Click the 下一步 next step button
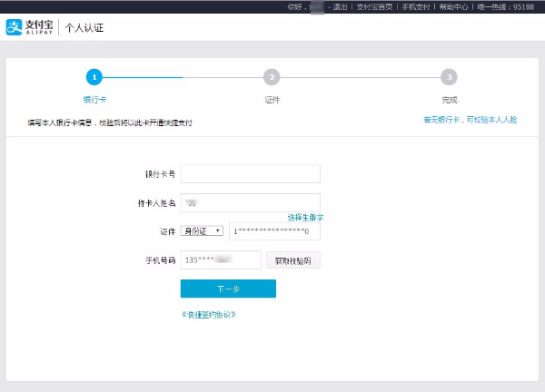The image size is (545, 392). (x=228, y=289)
